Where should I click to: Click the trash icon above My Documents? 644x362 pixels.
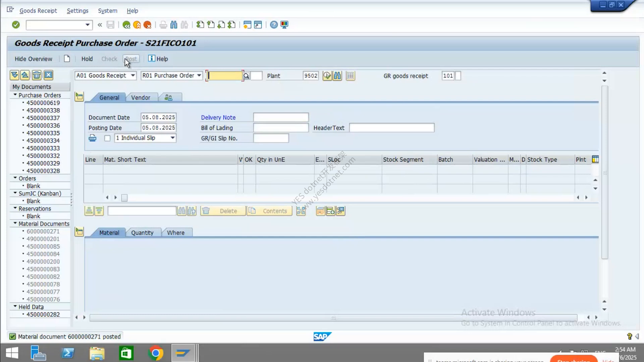pyautogui.click(x=37, y=75)
